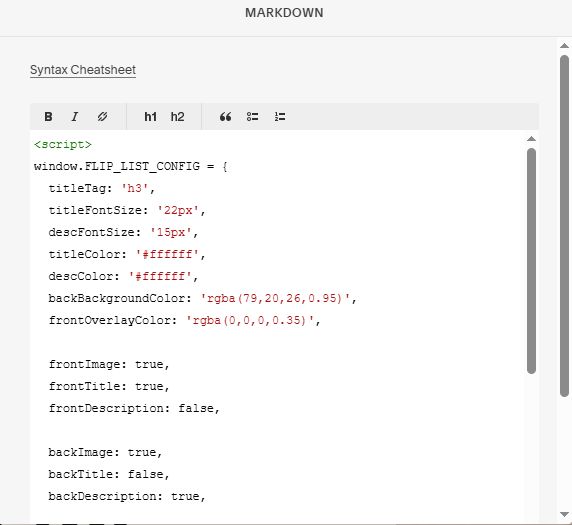Viewport: 572px width, 525px height.
Task: Apply heading 2 with the h2 button
Action: point(177,117)
